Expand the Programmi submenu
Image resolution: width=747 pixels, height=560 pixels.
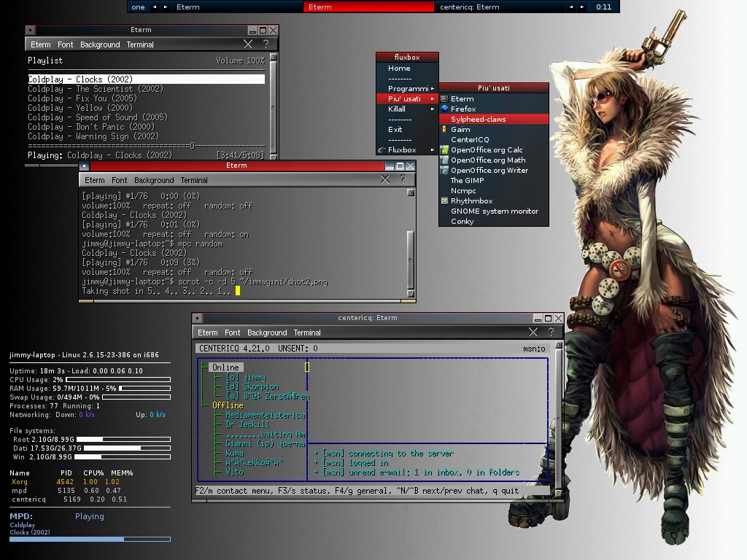tap(407, 88)
